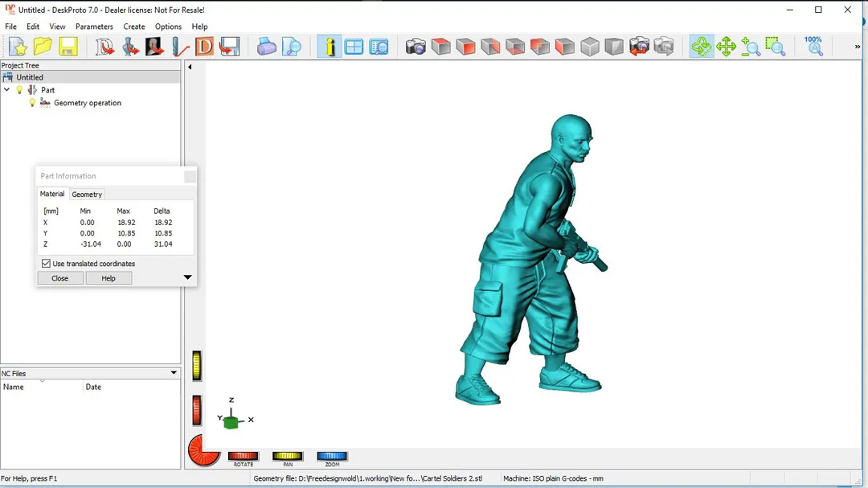Image resolution: width=868 pixels, height=488 pixels.
Task: Click the load geometry vase icon
Action: tap(130, 47)
